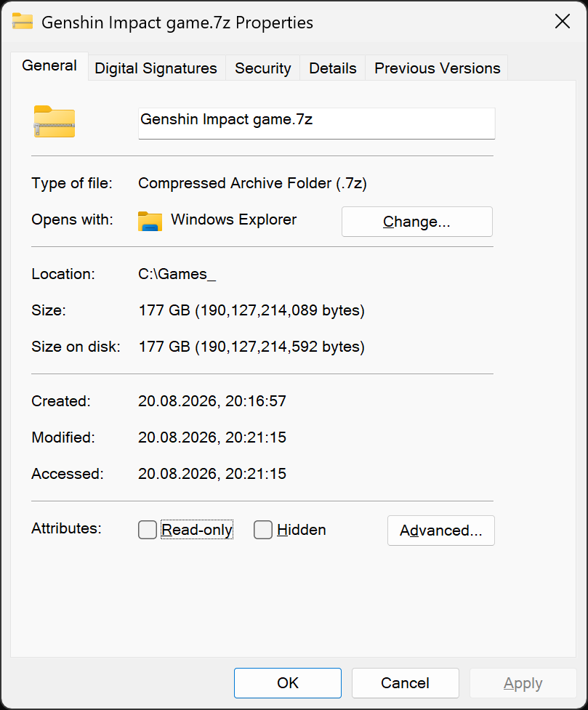Image resolution: width=588 pixels, height=710 pixels.
Task: Select the Size on disk value ending 592 bytes
Action: pyautogui.click(x=251, y=347)
